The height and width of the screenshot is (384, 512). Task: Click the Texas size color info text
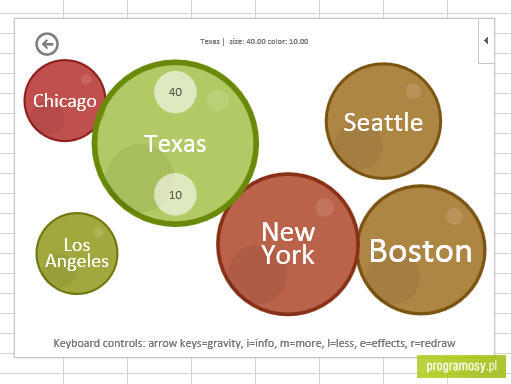pyautogui.click(x=254, y=42)
